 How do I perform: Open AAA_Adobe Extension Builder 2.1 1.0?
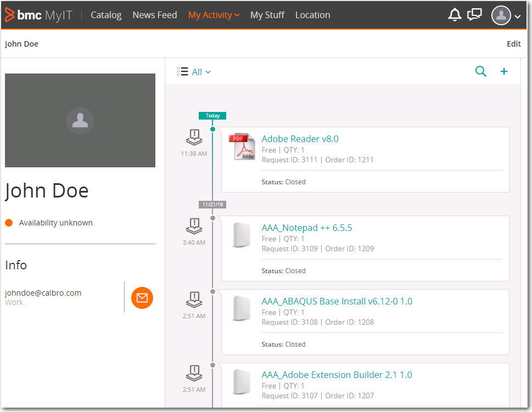pos(337,375)
